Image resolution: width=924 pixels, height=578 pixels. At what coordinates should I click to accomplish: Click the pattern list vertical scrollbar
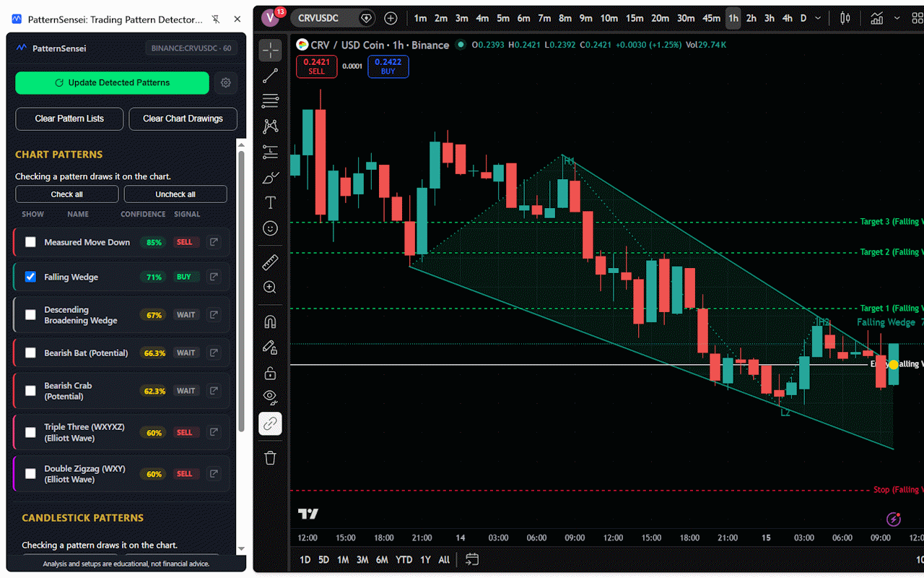point(241,289)
